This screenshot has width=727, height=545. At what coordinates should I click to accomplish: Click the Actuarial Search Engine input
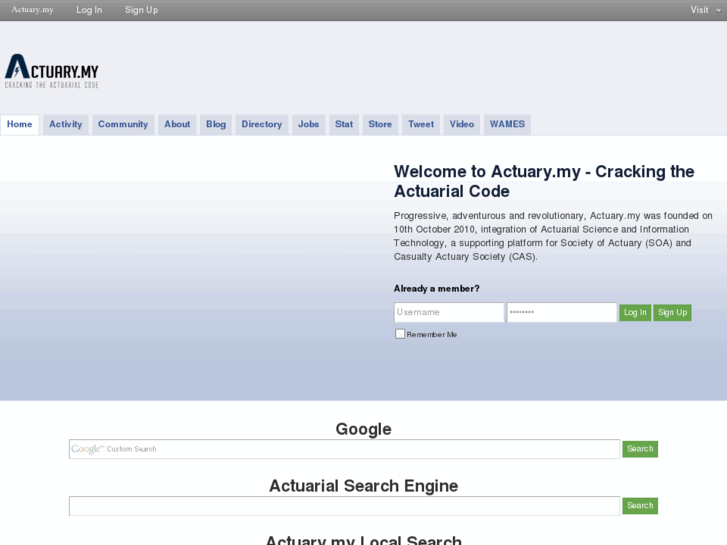344,506
